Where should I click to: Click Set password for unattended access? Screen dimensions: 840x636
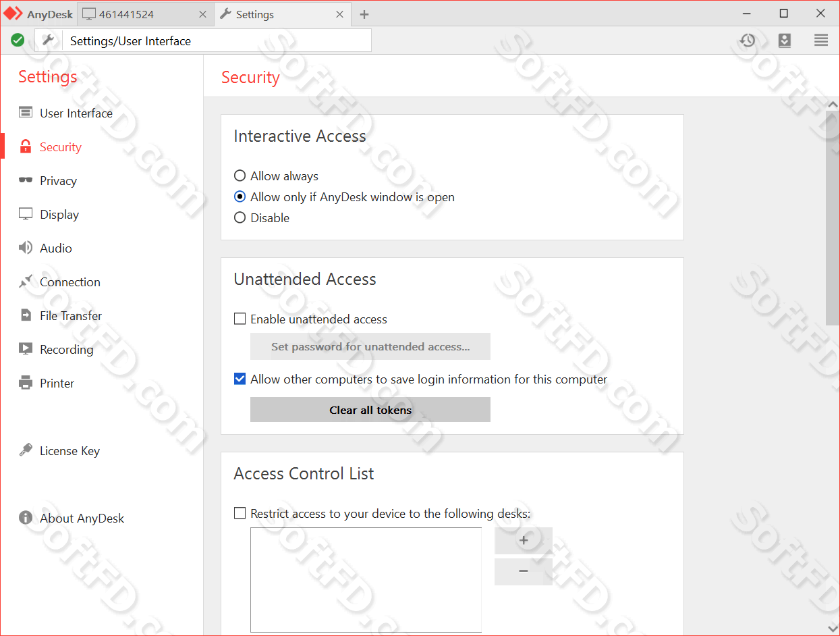[x=370, y=346]
